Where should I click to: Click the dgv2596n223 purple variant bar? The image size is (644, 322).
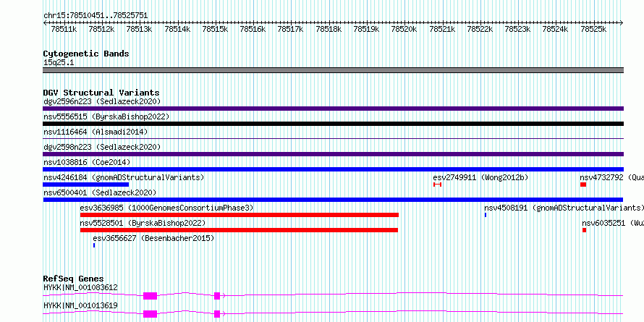click(333, 109)
